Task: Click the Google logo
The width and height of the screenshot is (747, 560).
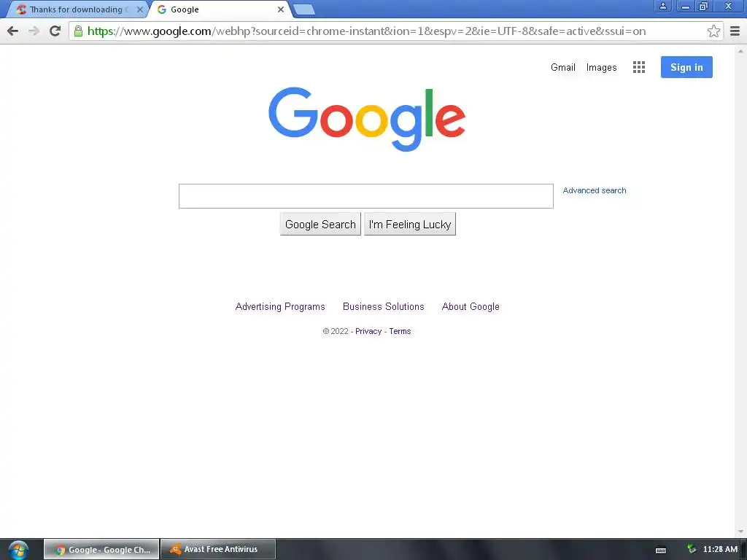Action: point(367,119)
